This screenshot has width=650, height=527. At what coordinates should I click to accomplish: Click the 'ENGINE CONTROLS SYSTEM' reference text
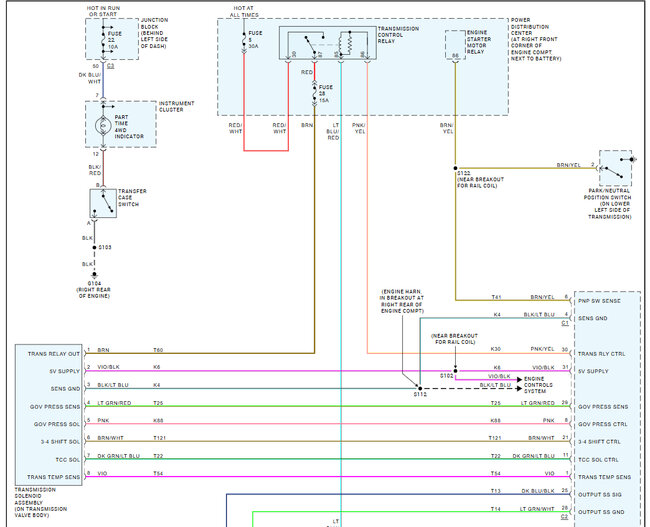pos(538,385)
